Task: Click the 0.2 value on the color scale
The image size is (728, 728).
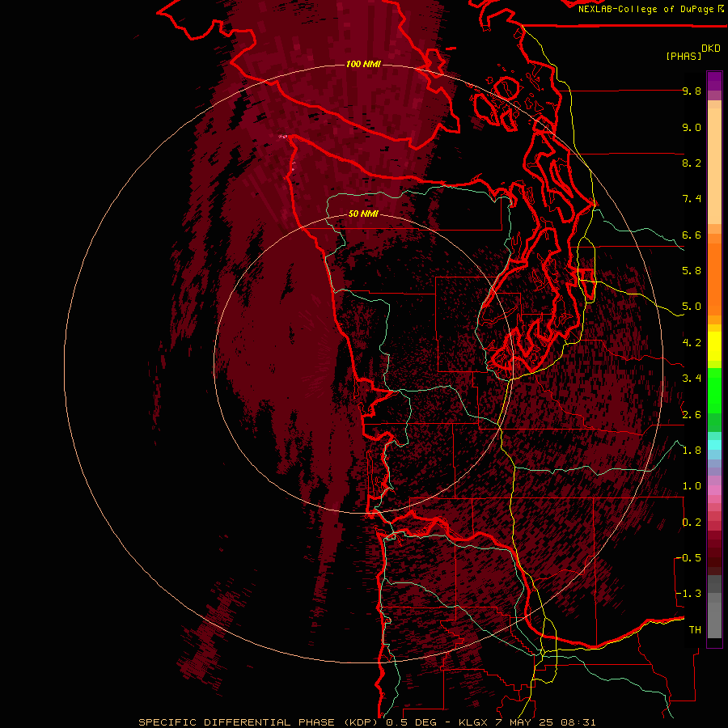Action: [x=692, y=523]
